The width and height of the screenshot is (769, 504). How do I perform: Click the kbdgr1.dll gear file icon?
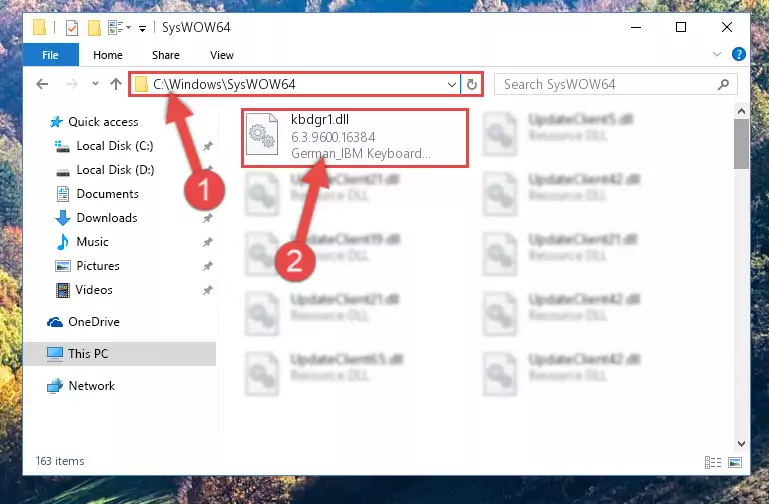[262, 134]
